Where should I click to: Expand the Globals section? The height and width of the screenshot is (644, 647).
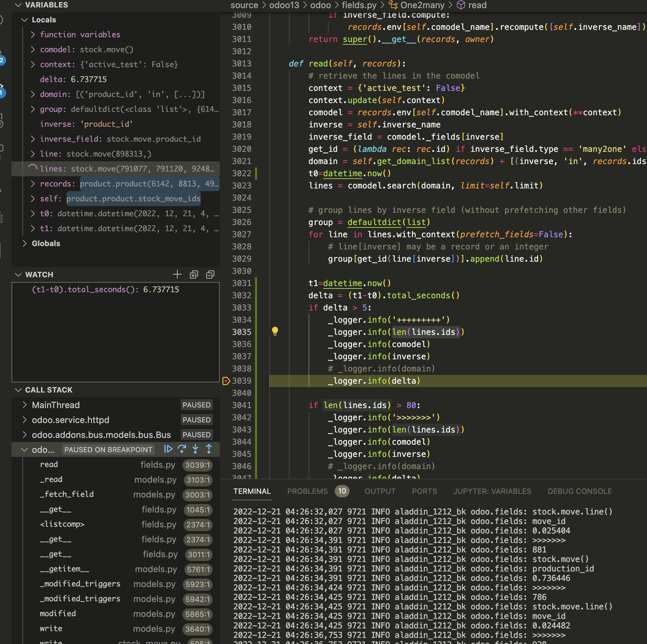click(25, 243)
